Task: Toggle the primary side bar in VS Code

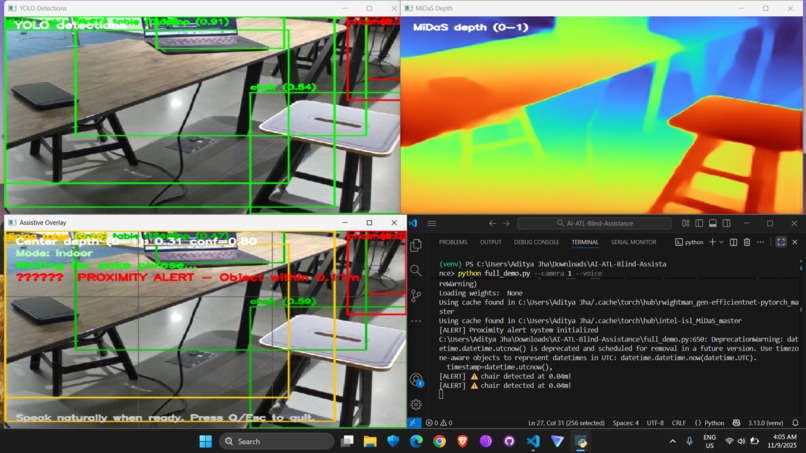Action: (x=699, y=223)
